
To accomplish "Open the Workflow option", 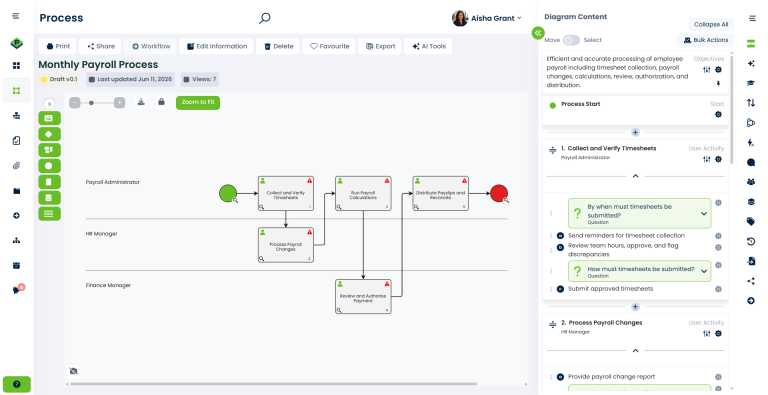I will tap(151, 46).
